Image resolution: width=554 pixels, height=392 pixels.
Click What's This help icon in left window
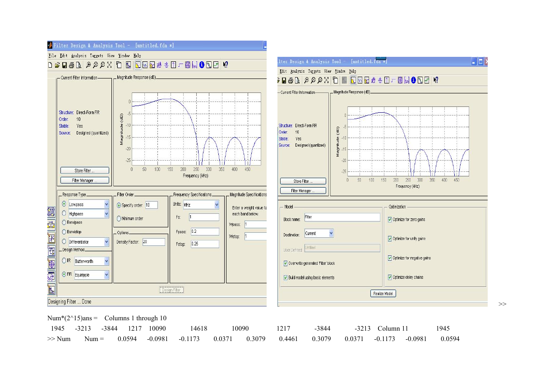click(x=225, y=65)
